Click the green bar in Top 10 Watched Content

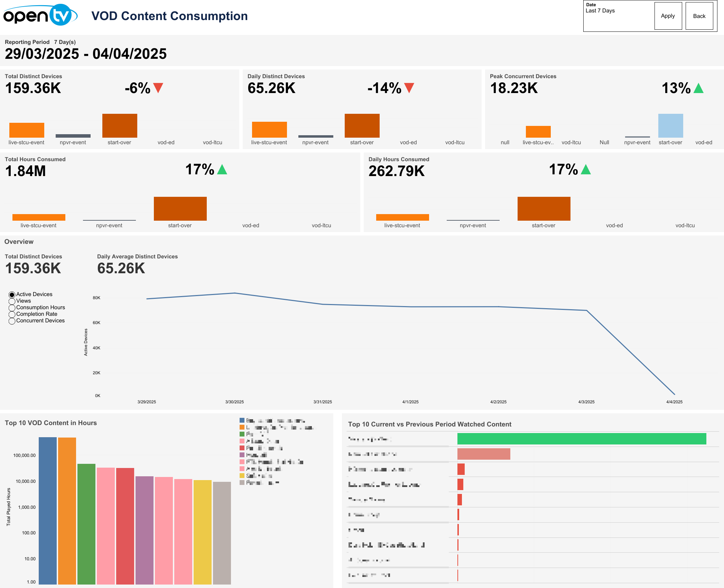[x=582, y=439]
